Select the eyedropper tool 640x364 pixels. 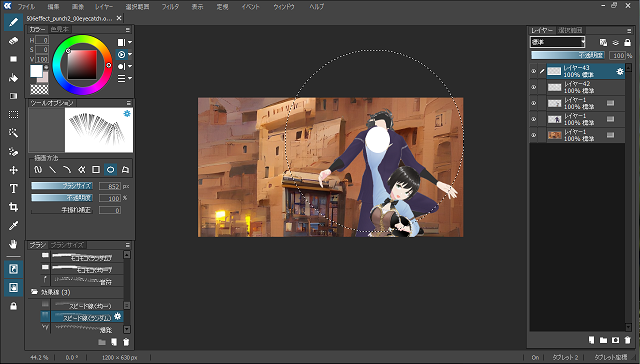pos(13,226)
